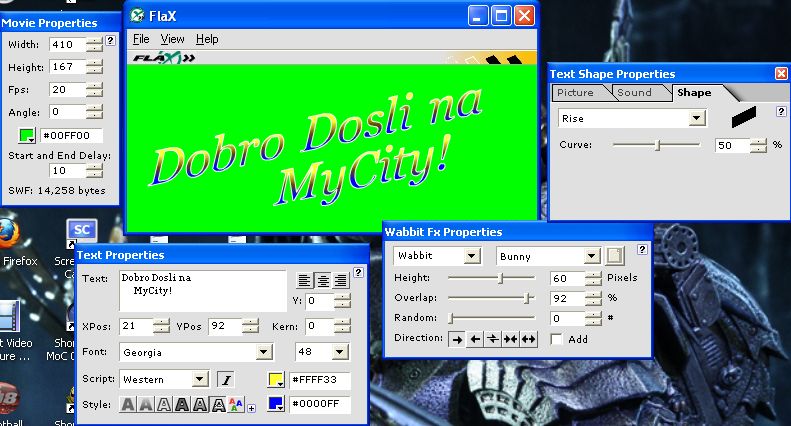The height and width of the screenshot is (426, 791).
Task: Open the font size dropdown showing 48
Action: [x=341, y=352]
